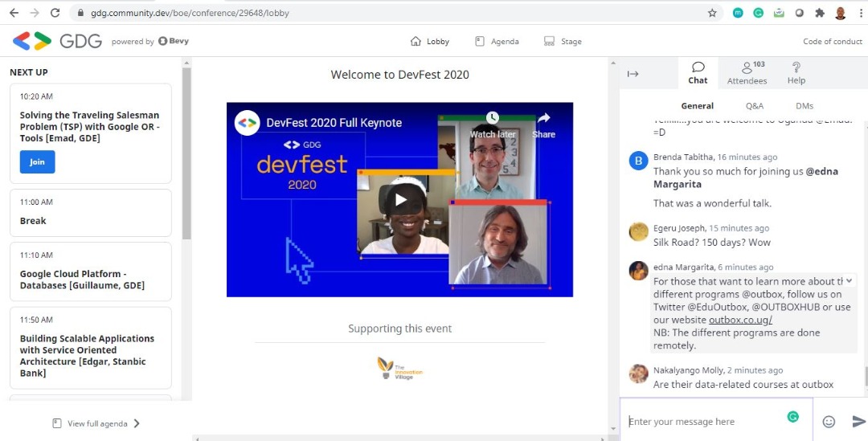Click the main page vertical scrollbar down arrow

click(x=612, y=428)
